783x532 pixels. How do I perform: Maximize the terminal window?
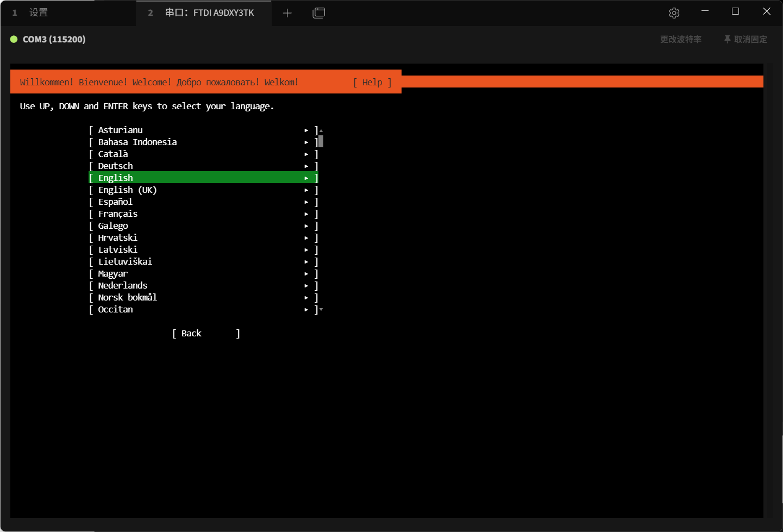[x=735, y=11]
